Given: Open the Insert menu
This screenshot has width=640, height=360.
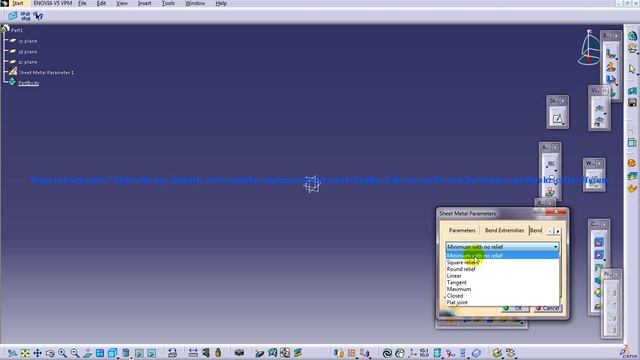Looking at the screenshot, I should (x=144, y=3).
